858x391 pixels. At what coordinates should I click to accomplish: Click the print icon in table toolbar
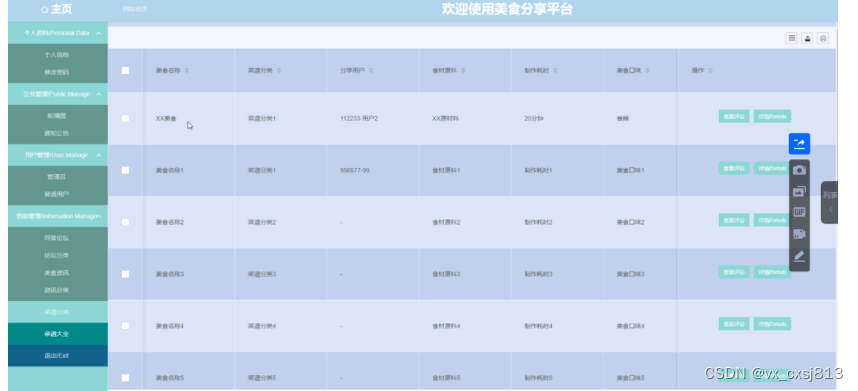[823, 38]
